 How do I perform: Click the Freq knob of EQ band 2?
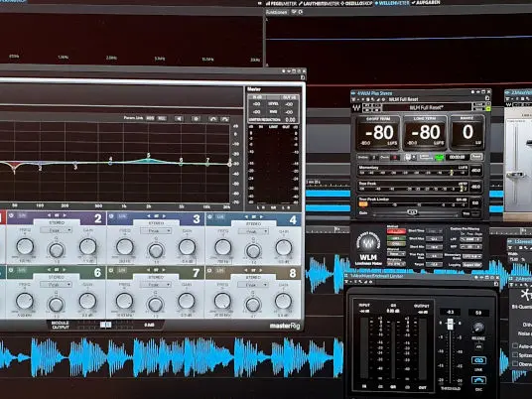25,246
